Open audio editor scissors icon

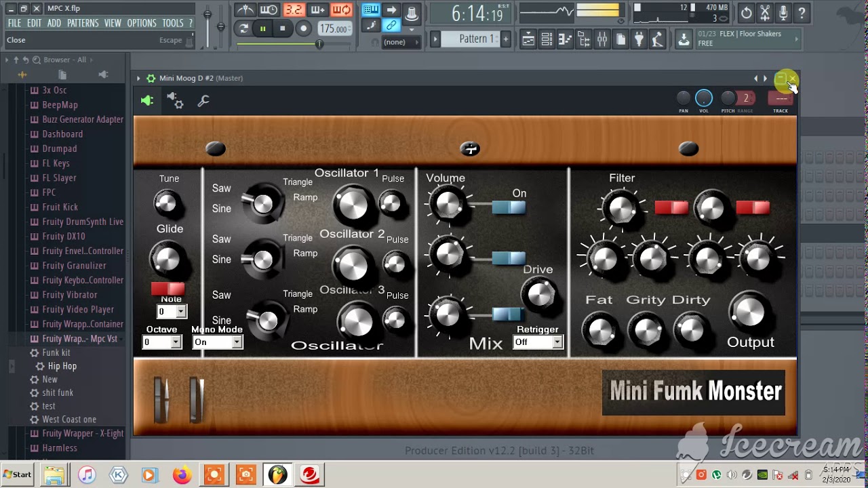[x=765, y=12]
